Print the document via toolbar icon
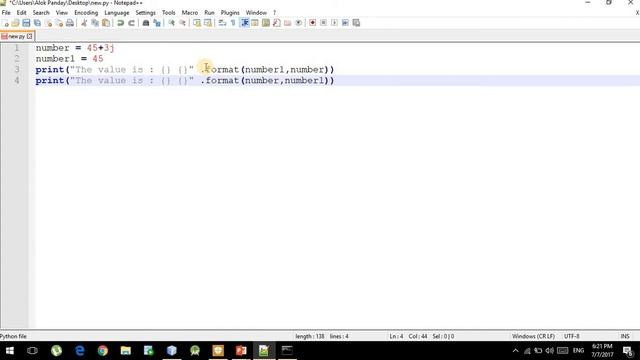This screenshot has width=640, height=360. (x=70, y=23)
